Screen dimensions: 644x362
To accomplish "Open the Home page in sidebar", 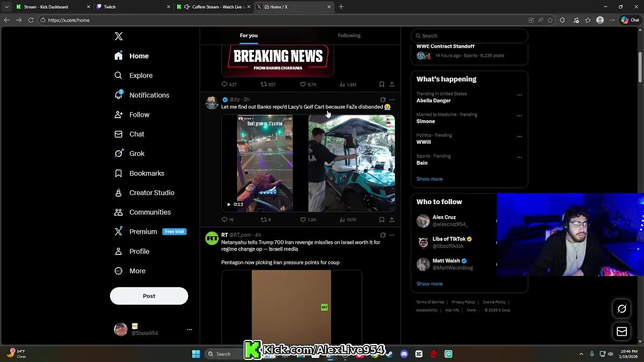I will pos(131,56).
